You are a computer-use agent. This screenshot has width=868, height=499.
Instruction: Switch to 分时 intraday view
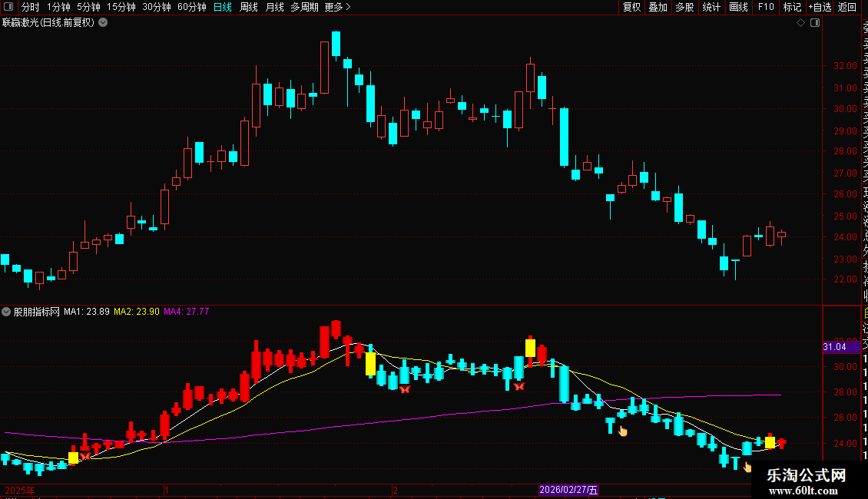pos(31,7)
